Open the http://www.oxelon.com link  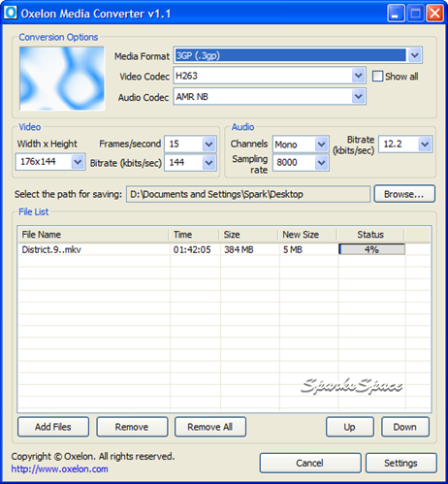pos(60,468)
